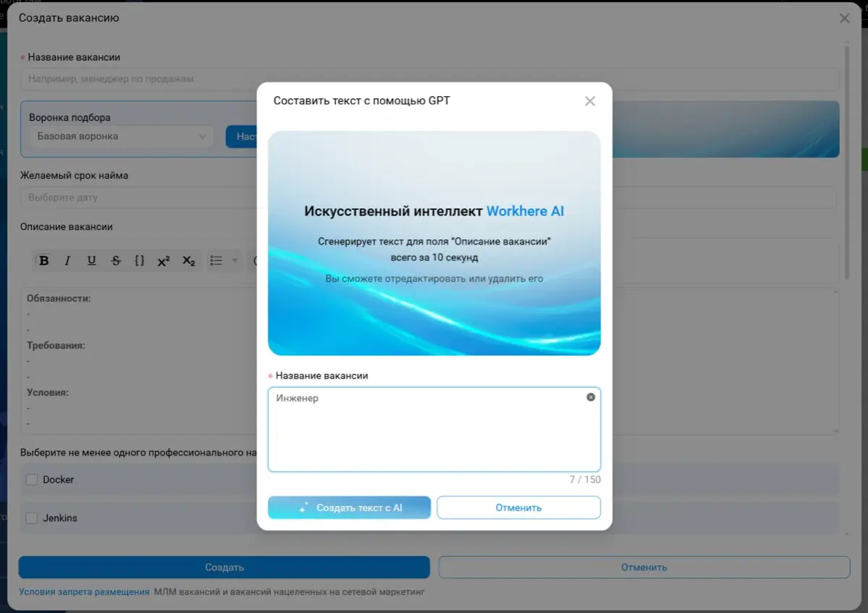Close the GPT text composer dialog

(589, 101)
